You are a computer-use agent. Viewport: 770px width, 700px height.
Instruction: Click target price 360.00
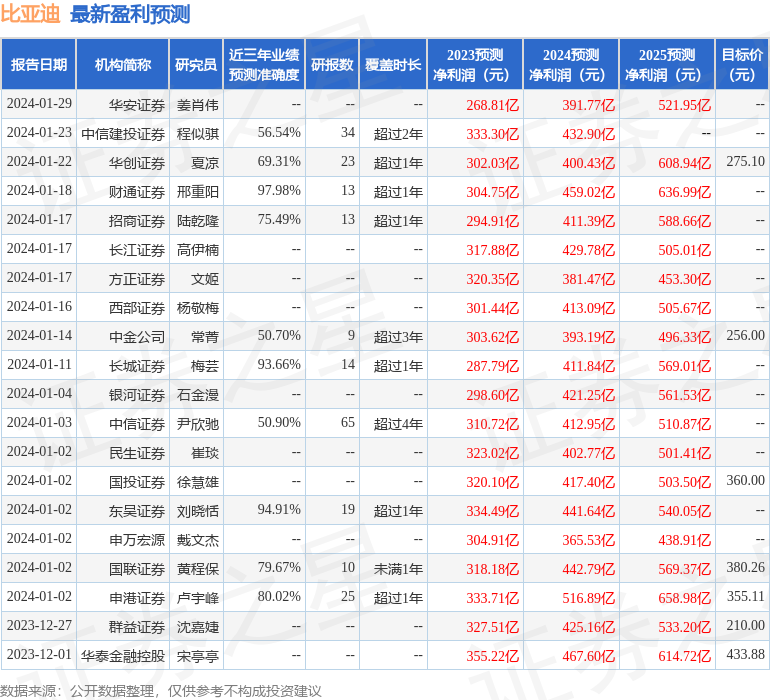(x=745, y=480)
